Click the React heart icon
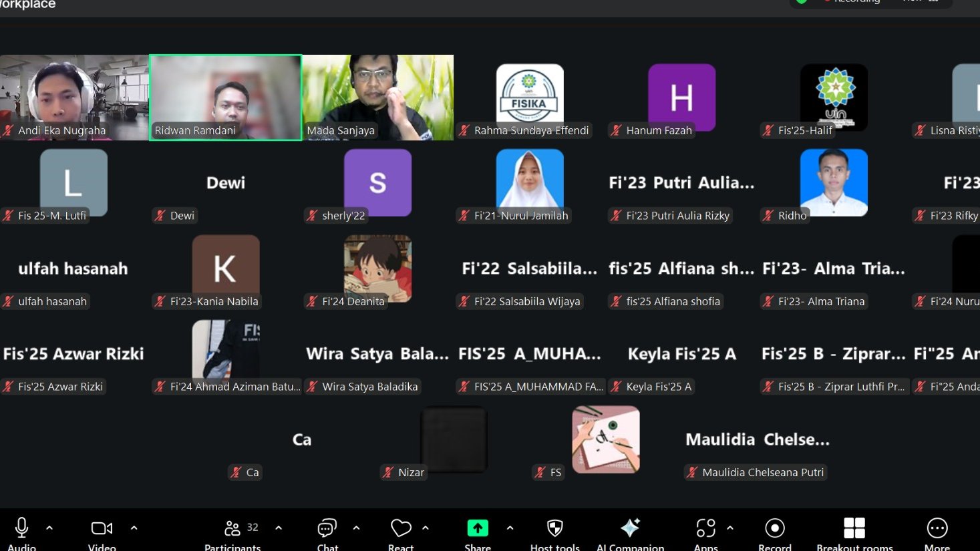The height and width of the screenshot is (551, 980). (401, 529)
